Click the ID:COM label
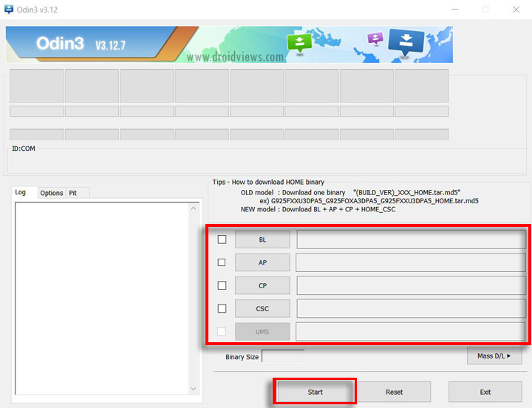Screen dimensions: 532x408 24,149
